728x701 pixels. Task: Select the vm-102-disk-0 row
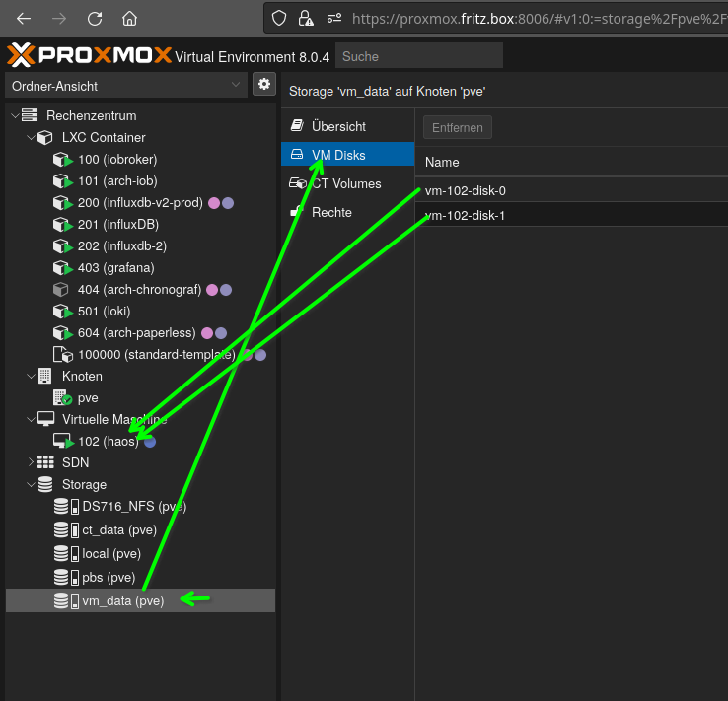[x=571, y=190]
